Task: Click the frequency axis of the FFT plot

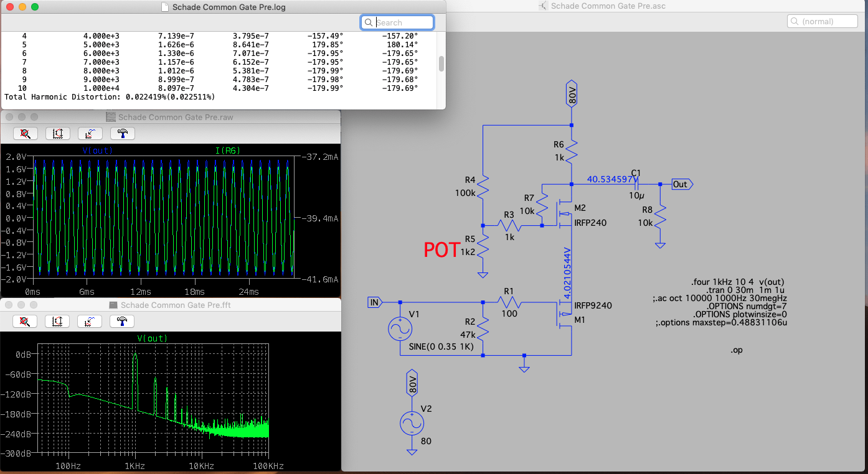Action: (x=170, y=465)
